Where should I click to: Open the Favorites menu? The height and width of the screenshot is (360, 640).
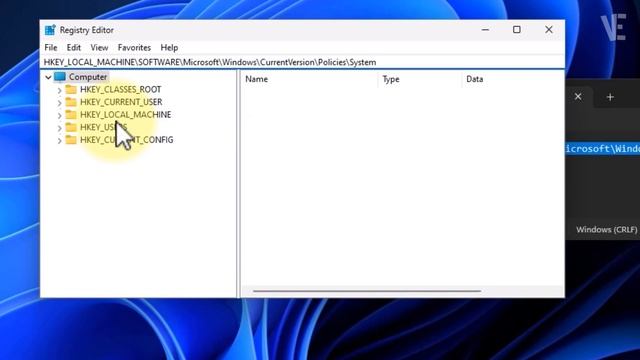(134, 48)
